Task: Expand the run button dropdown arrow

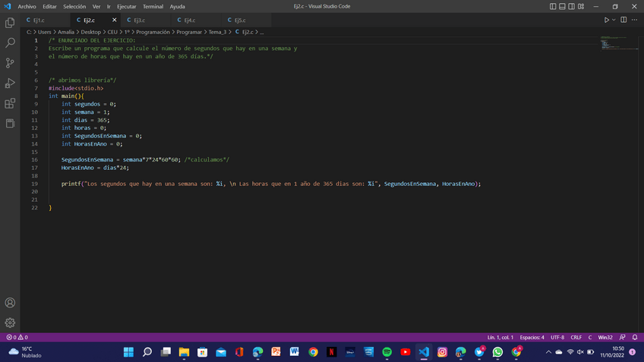Action: [614, 20]
